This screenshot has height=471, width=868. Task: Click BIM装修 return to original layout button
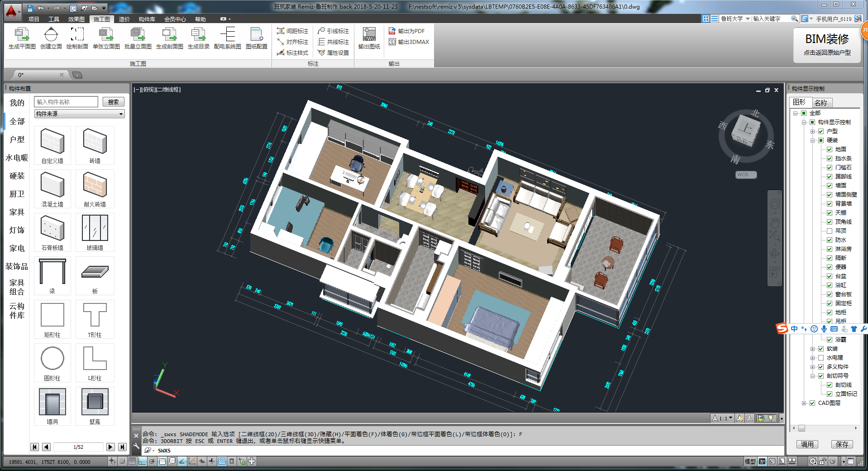pyautogui.click(x=827, y=45)
